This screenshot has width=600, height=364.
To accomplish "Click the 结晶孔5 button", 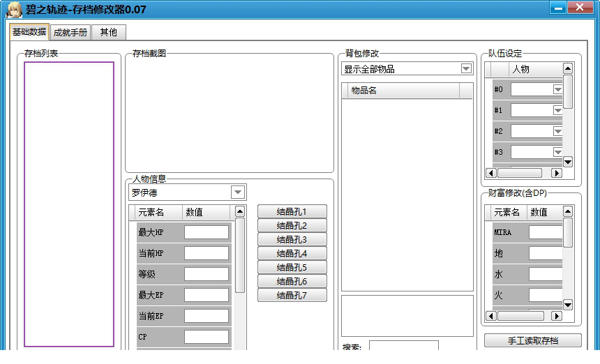I will [x=292, y=267].
